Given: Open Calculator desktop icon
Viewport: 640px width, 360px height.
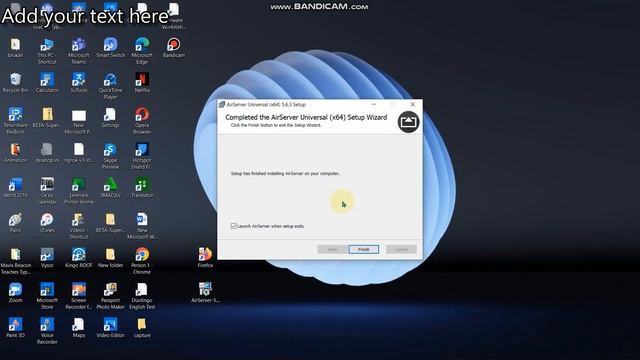Looking at the screenshot, I should point(47,83).
